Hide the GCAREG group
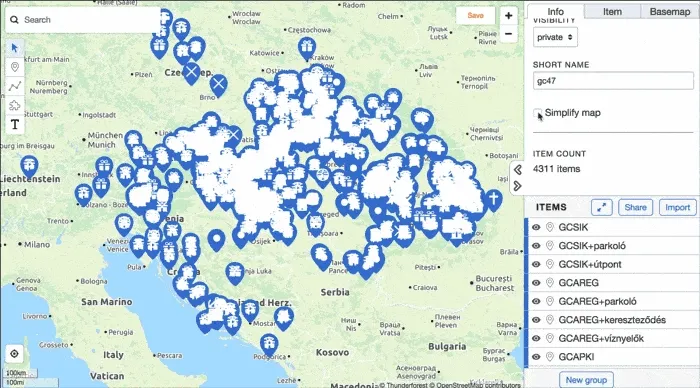This screenshot has width=700, height=388. tap(536, 283)
